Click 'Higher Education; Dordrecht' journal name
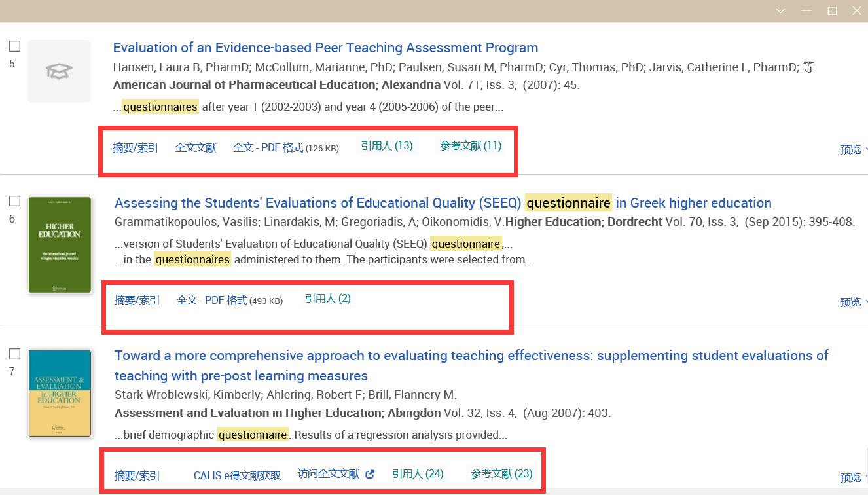The width and height of the screenshot is (868, 495). (x=584, y=222)
